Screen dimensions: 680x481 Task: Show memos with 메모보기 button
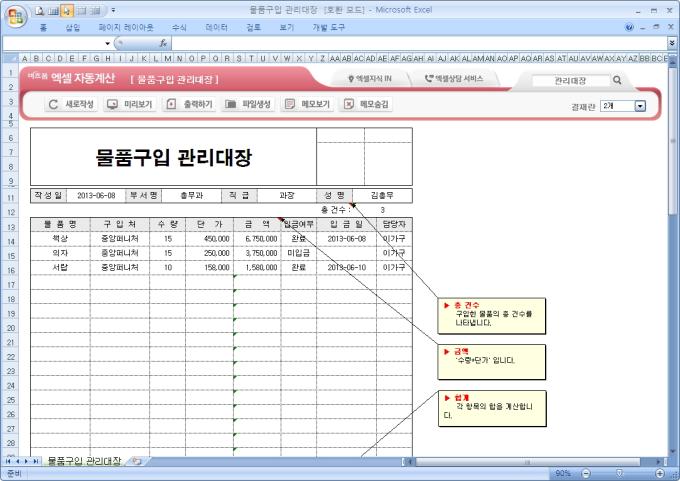pos(307,105)
